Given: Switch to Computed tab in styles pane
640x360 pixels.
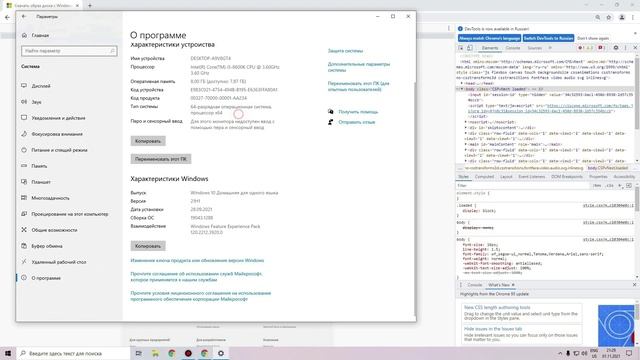Looking at the screenshot, I should pos(484,177).
